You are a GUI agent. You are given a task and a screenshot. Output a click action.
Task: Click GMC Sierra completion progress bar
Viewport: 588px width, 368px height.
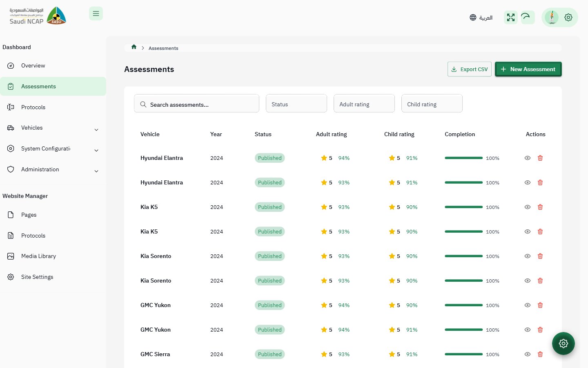tap(463, 354)
